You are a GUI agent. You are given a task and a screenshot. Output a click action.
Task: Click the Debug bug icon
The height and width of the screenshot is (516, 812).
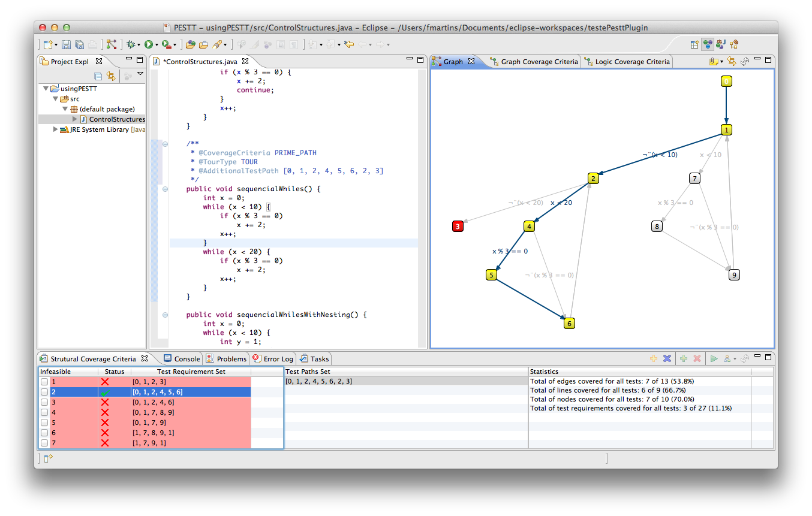pos(130,44)
